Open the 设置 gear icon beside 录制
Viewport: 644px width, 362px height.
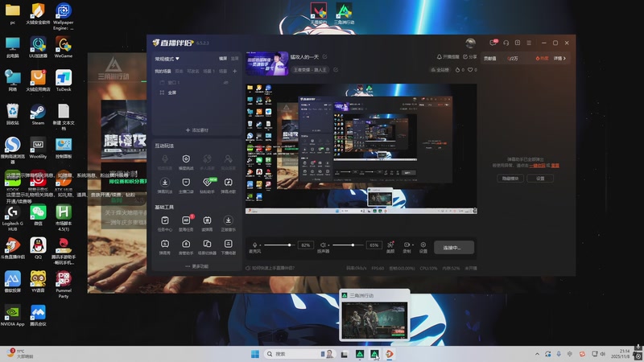coord(423,247)
